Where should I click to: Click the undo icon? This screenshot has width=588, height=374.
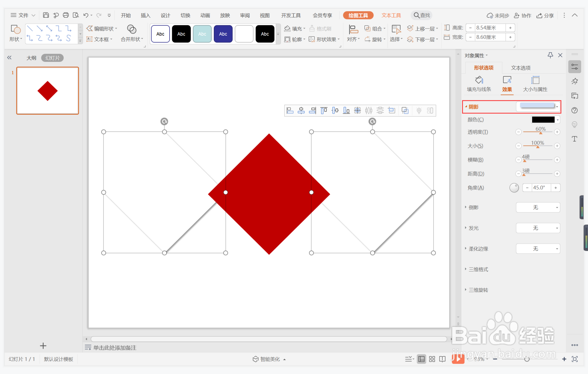tap(86, 15)
